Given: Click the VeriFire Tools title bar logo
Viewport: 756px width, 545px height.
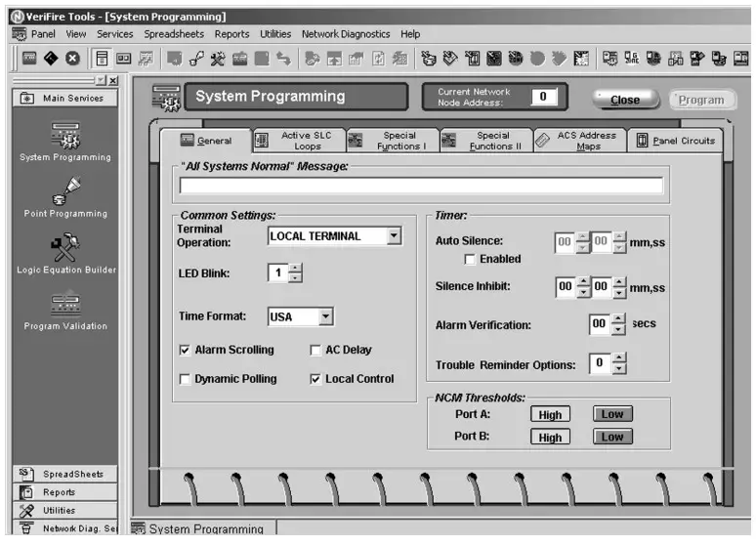Looking at the screenshot, I should point(18,17).
